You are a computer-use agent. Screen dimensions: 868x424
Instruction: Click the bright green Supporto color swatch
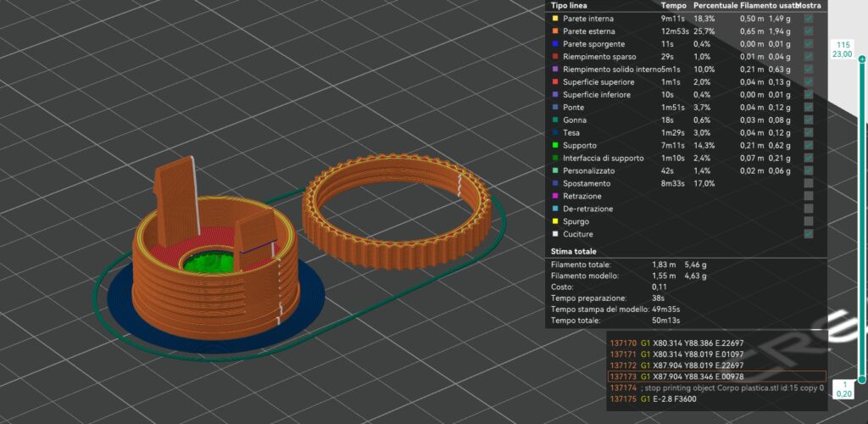[x=555, y=146]
